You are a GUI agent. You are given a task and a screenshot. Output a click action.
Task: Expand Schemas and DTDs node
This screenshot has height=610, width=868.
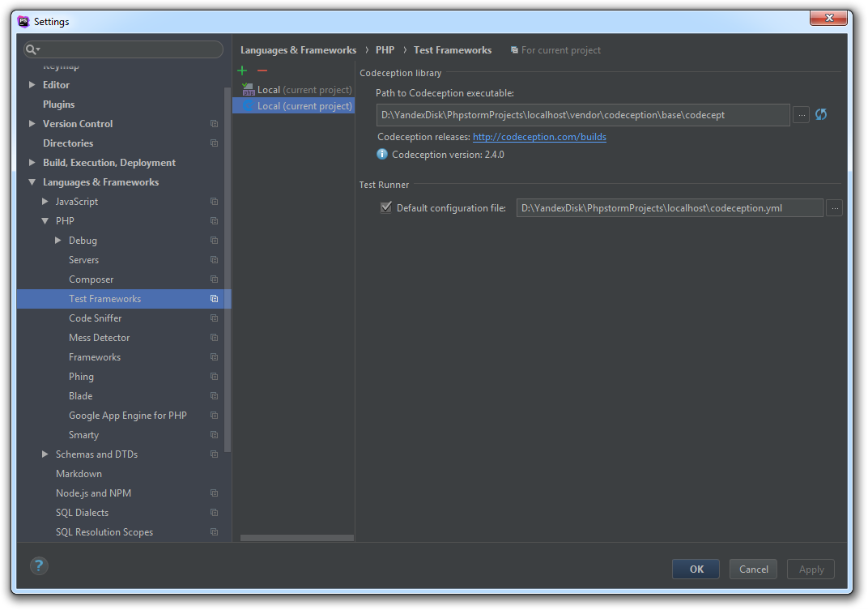click(45, 454)
